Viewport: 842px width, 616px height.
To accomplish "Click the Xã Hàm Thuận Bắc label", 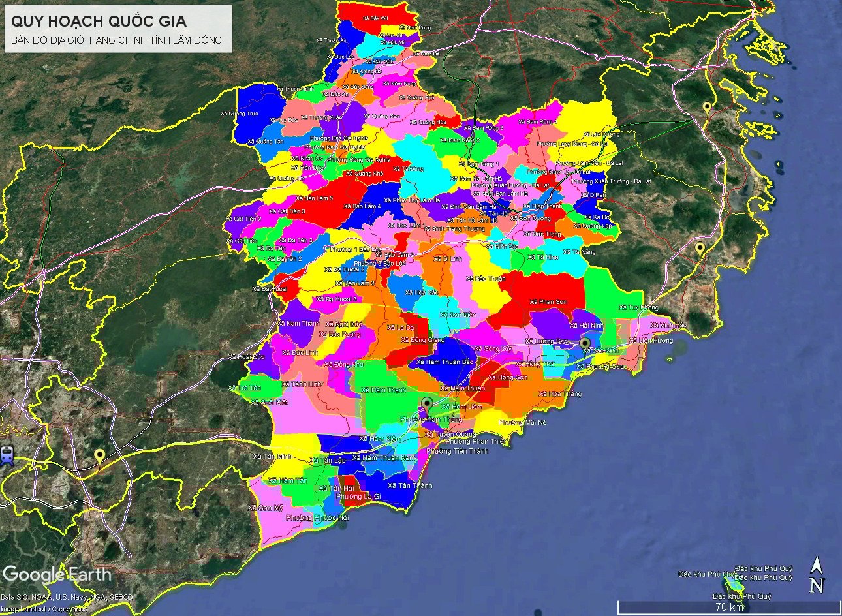I will [444, 362].
